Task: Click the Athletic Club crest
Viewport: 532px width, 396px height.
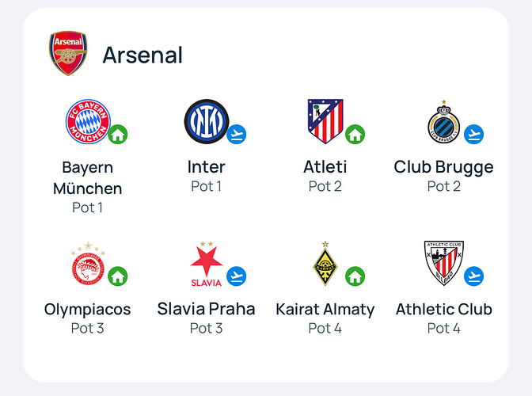Action: tap(443, 264)
